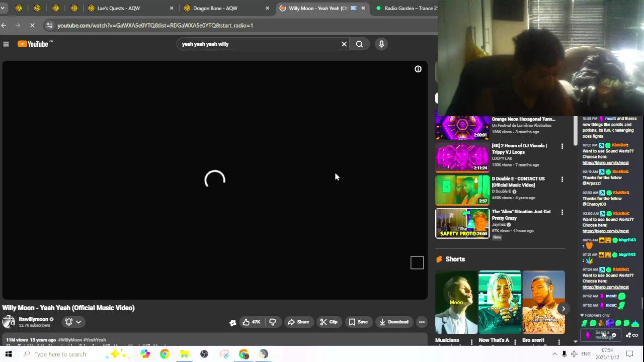Open options for the Now That's A short
This screenshot has height=362, width=644.
(515, 342)
